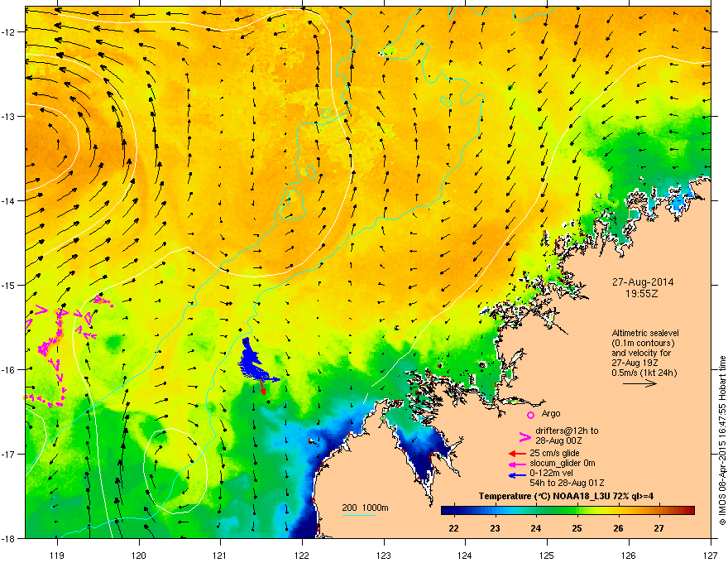Click the colorbar tick label 26
728x563 pixels.
[x=618, y=528]
